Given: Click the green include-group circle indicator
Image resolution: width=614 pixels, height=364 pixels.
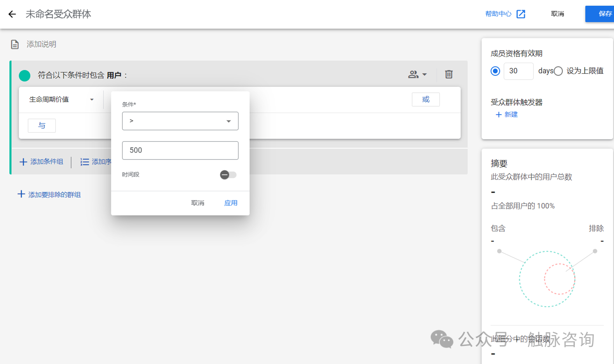Looking at the screenshot, I should point(24,75).
